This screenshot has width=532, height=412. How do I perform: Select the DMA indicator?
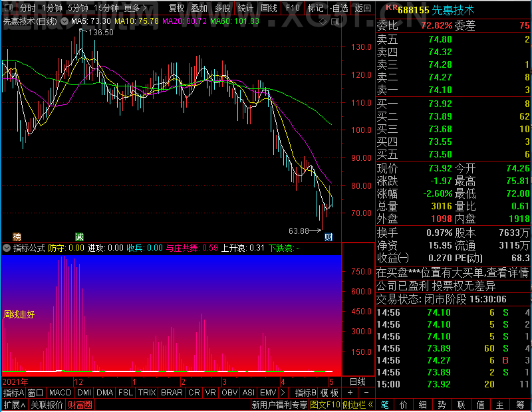pos(104,393)
